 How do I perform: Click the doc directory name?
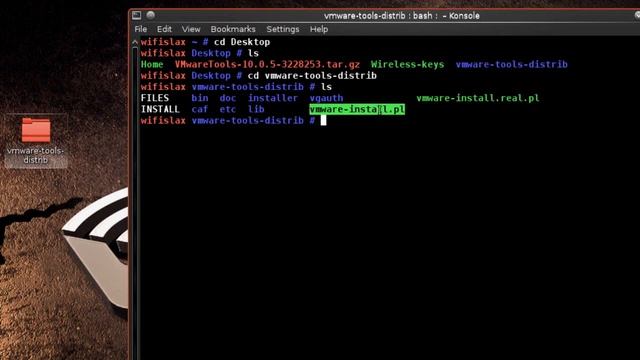click(228, 98)
